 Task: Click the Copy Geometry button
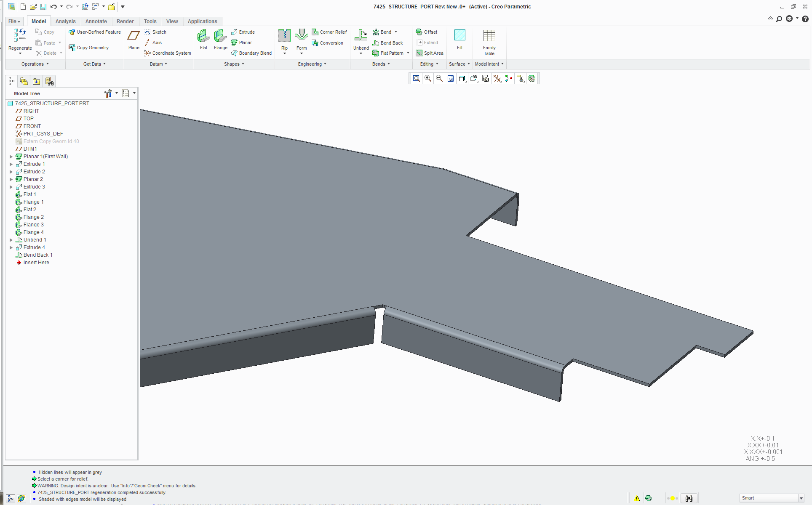[89, 48]
